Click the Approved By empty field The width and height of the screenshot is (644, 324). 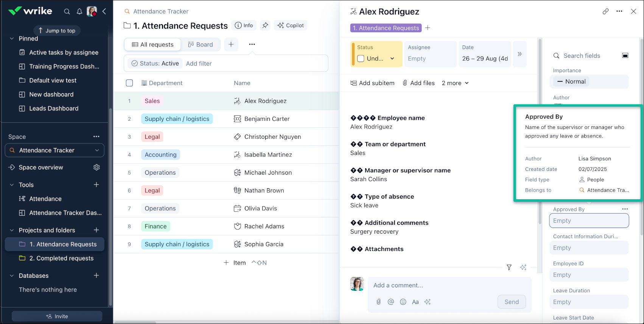click(x=589, y=221)
